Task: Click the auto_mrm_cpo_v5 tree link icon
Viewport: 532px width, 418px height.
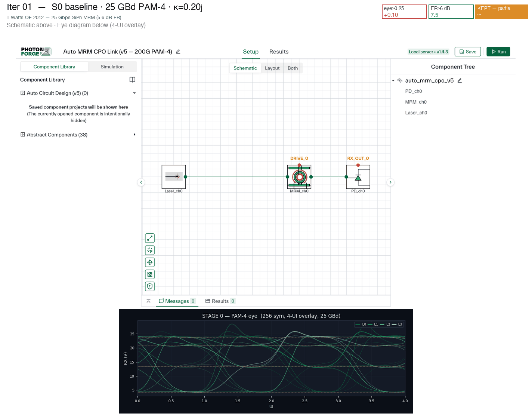Action: pos(400,80)
